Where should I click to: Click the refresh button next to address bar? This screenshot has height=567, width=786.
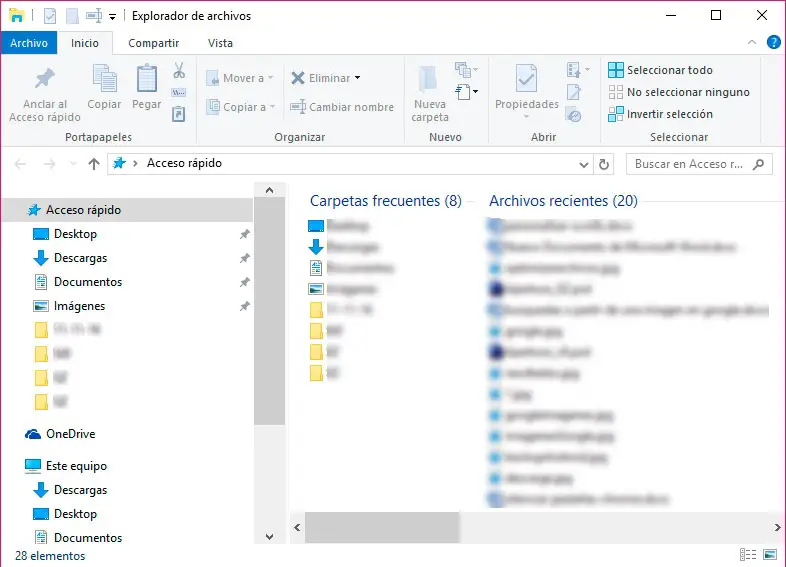click(x=604, y=164)
